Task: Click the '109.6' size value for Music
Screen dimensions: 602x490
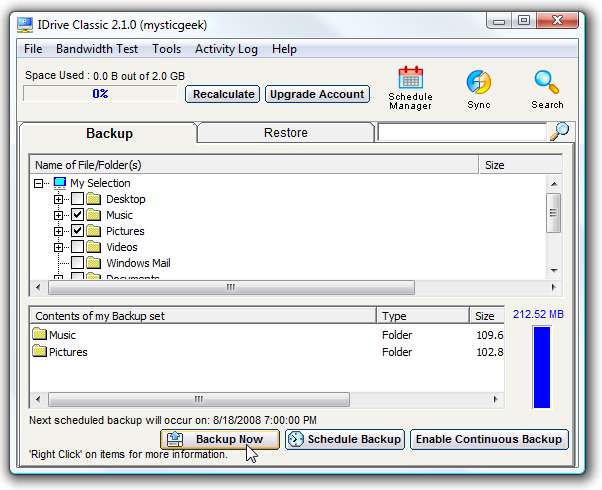Action: 490,335
